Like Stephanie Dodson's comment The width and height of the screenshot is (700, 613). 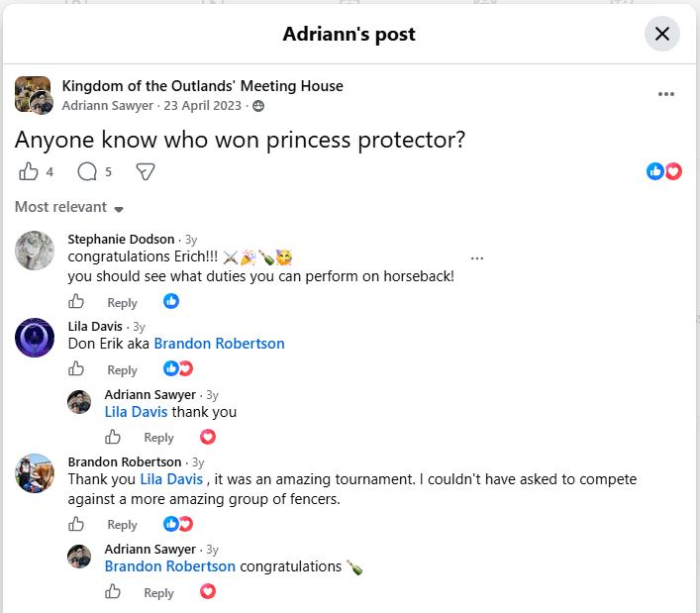point(76,301)
